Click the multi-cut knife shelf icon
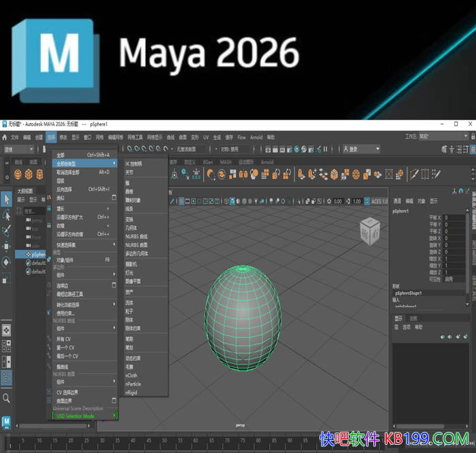The image size is (476, 453). click(414, 174)
